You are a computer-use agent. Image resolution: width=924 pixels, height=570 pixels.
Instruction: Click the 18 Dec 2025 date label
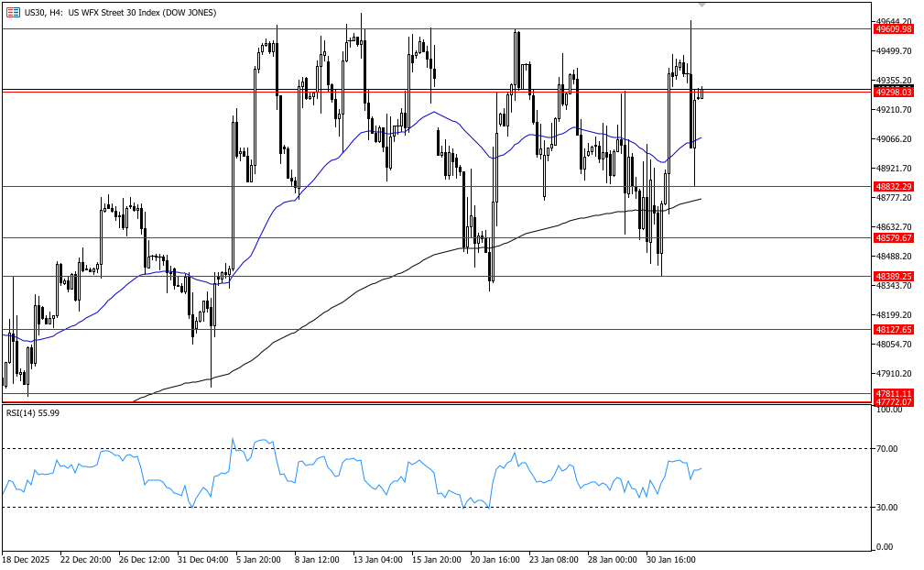[x=26, y=558]
